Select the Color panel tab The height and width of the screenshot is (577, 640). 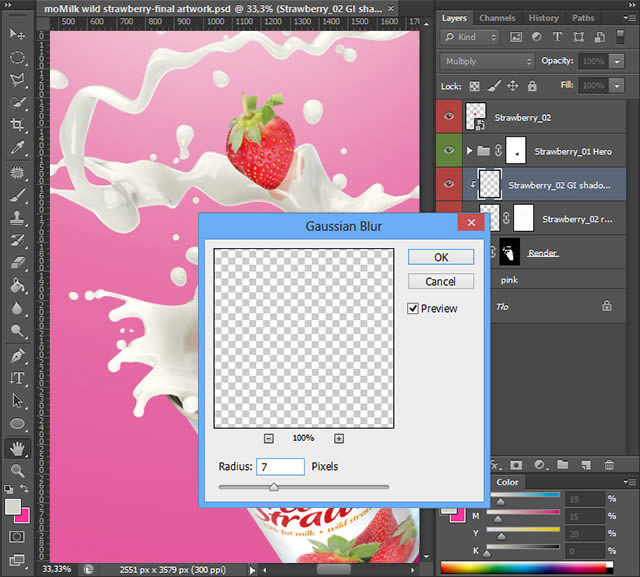507,482
